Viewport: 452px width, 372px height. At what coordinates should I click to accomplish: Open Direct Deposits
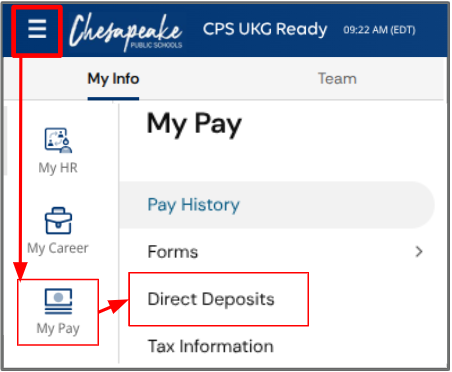[211, 299]
